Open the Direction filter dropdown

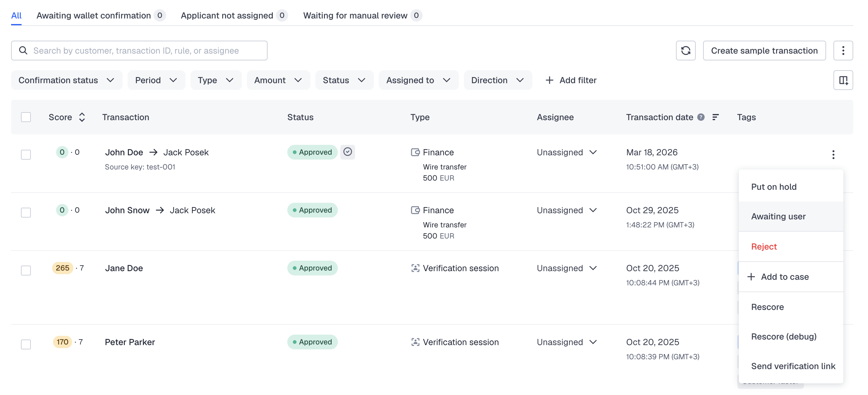pyautogui.click(x=497, y=80)
